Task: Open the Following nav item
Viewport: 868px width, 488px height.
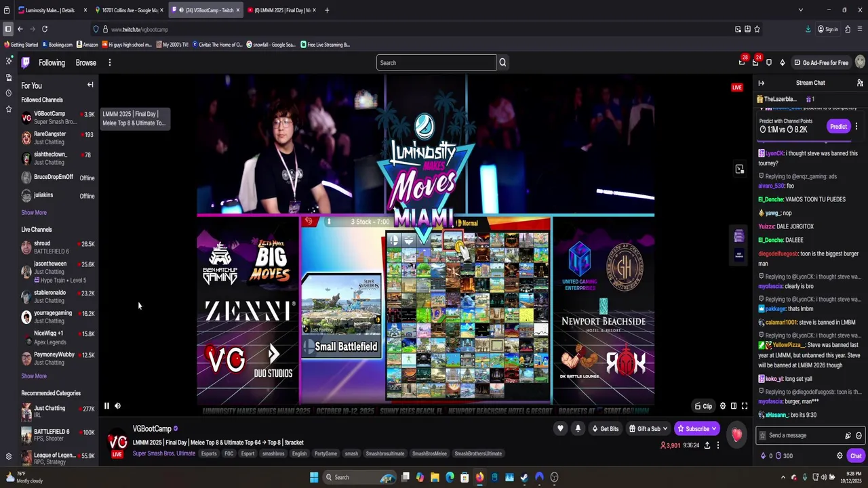Action: (x=52, y=62)
